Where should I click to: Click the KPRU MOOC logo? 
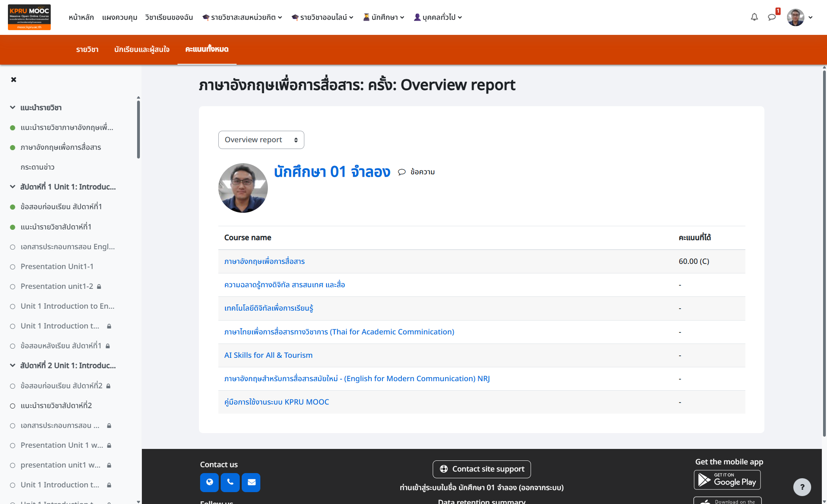(x=29, y=17)
